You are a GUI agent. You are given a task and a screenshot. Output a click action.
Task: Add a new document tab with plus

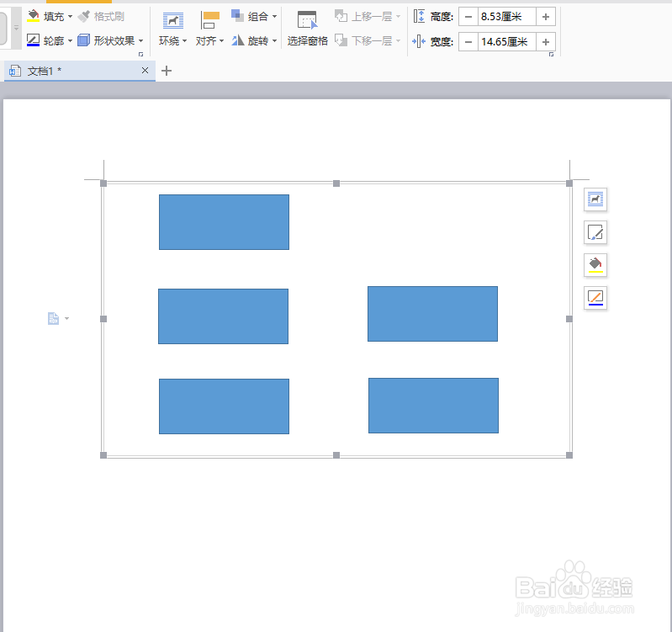point(167,71)
